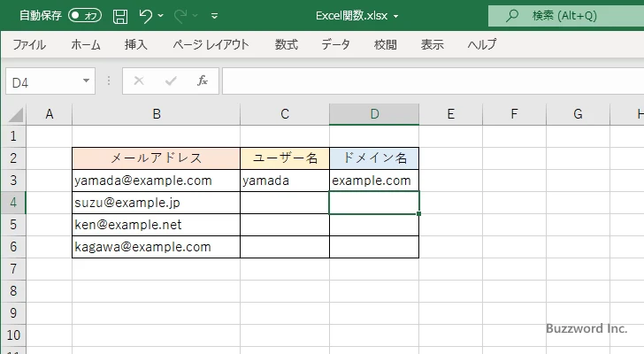This screenshot has width=644, height=354.
Task: Click the formula bar Enter checkmark icon
Action: coord(171,81)
